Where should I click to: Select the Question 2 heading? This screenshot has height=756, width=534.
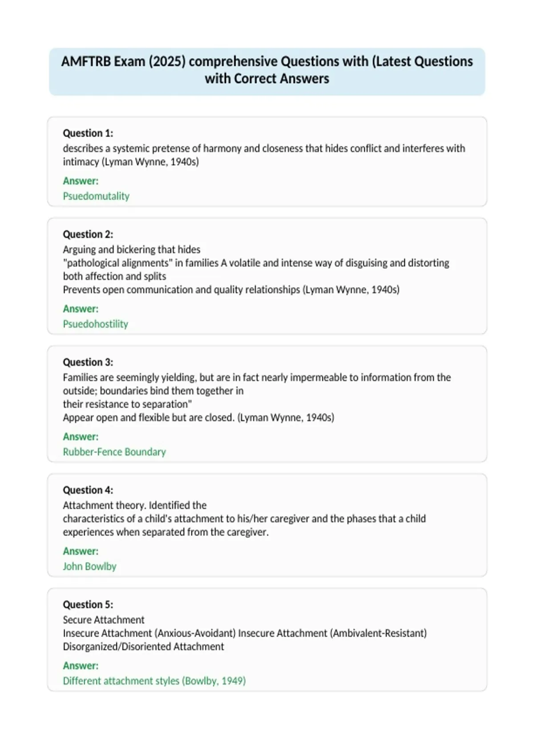tap(88, 234)
